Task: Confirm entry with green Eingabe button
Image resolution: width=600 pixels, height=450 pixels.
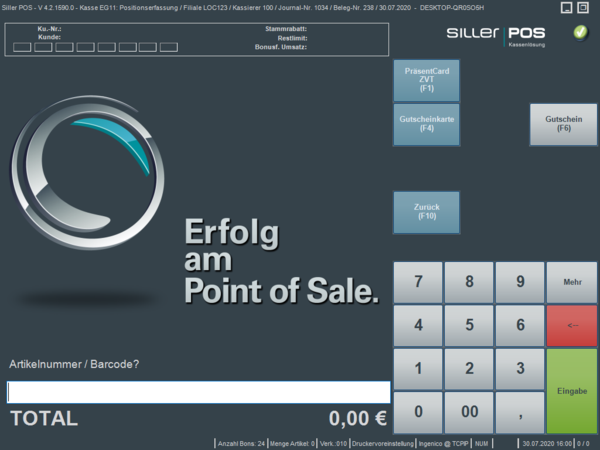Action: (x=572, y=390)
